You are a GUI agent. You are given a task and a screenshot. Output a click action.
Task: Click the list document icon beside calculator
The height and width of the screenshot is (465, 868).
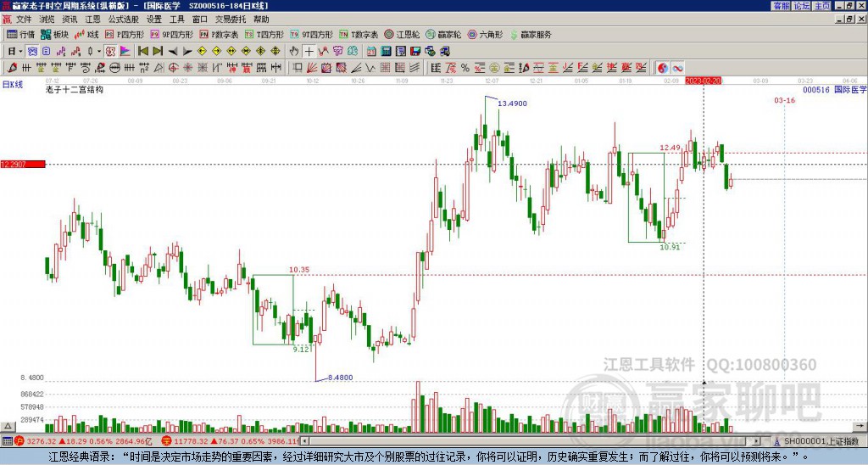point(400,51)
